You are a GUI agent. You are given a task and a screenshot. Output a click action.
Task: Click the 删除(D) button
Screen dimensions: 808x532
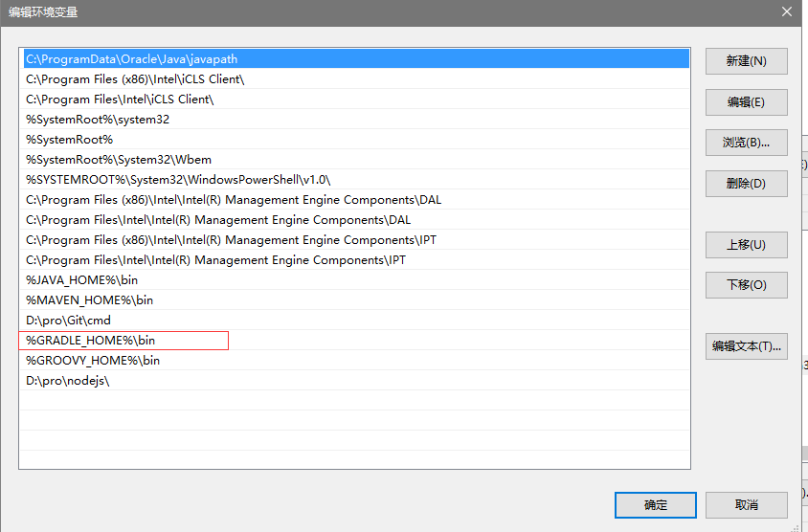(x=746, y=184)
